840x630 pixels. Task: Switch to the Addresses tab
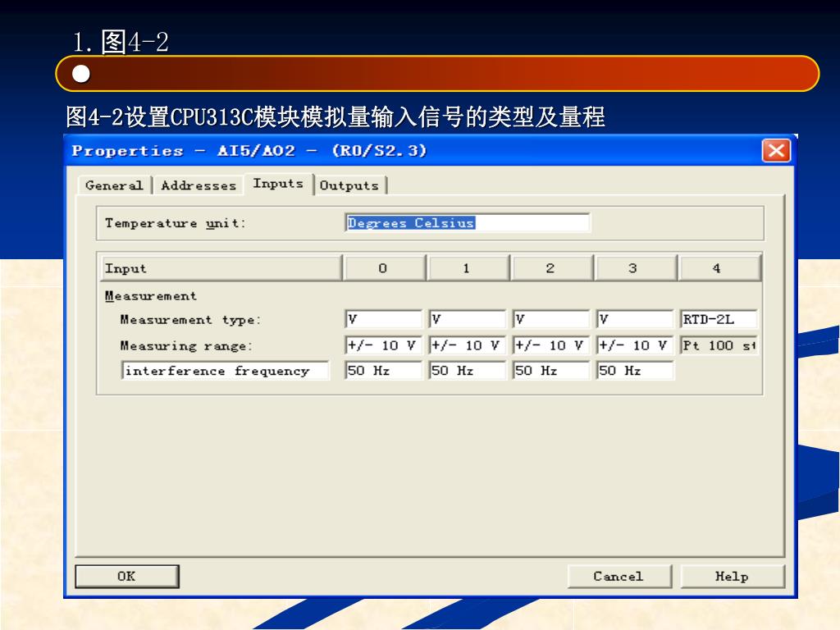(199, 185)
